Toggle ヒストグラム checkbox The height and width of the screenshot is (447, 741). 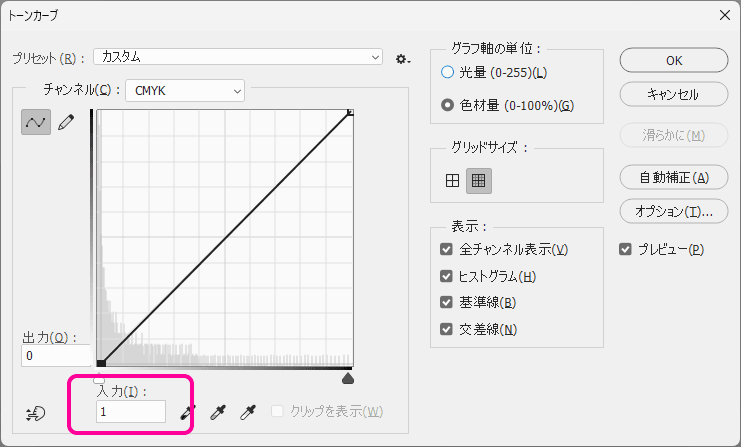pyautogui.click(x=446, y=276)
